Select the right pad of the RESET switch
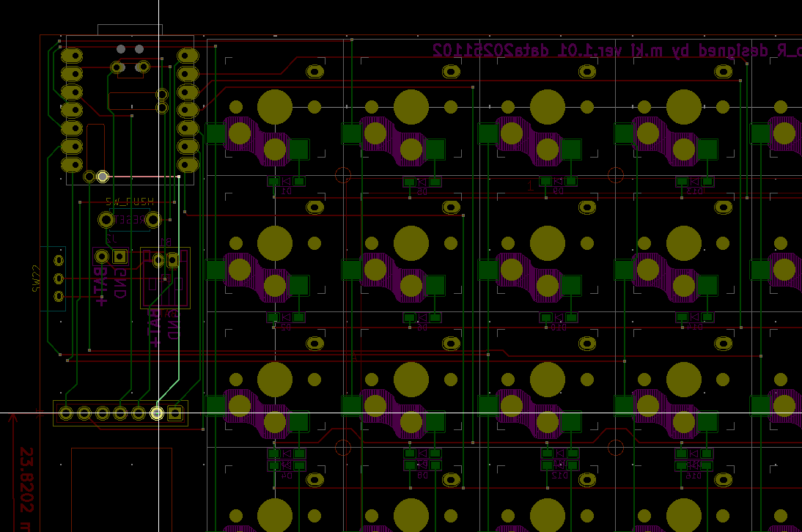 (153, 219)
